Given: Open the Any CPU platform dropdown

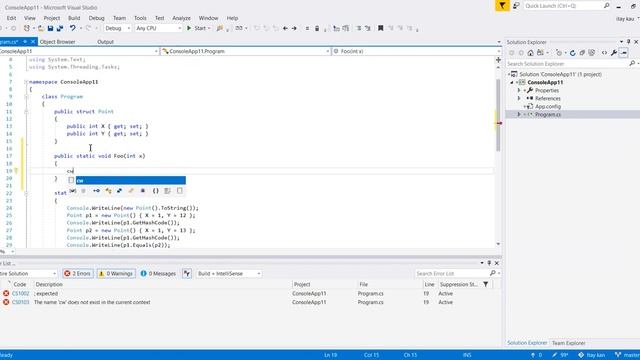Looking at the screenshot, I should [158, 28].
